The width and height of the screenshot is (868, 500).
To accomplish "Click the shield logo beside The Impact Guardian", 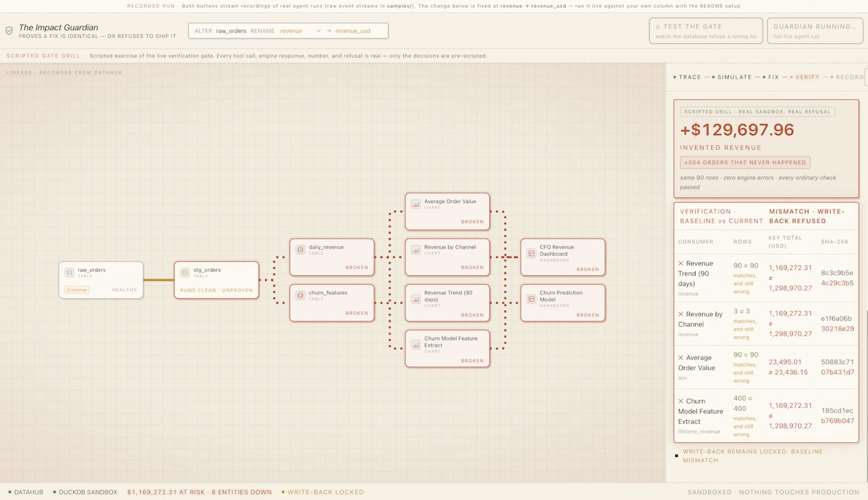I will tap(9, 31).
